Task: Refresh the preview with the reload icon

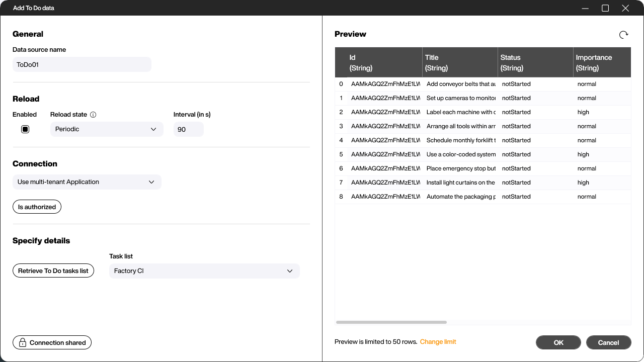Action: [x=623, y=35]
